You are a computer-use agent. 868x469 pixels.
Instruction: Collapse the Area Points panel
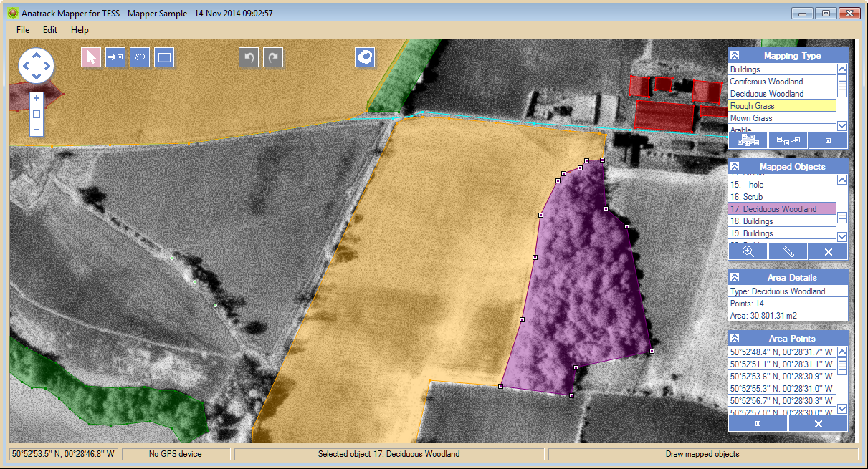pos(735,338)
